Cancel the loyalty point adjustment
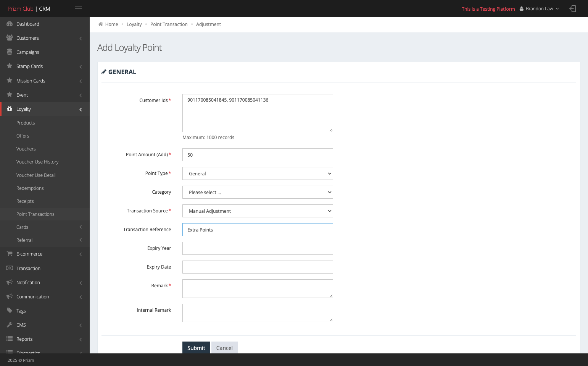Image resolution: width=588 pixels, height=366 pixels. click(x=224, y=348)
